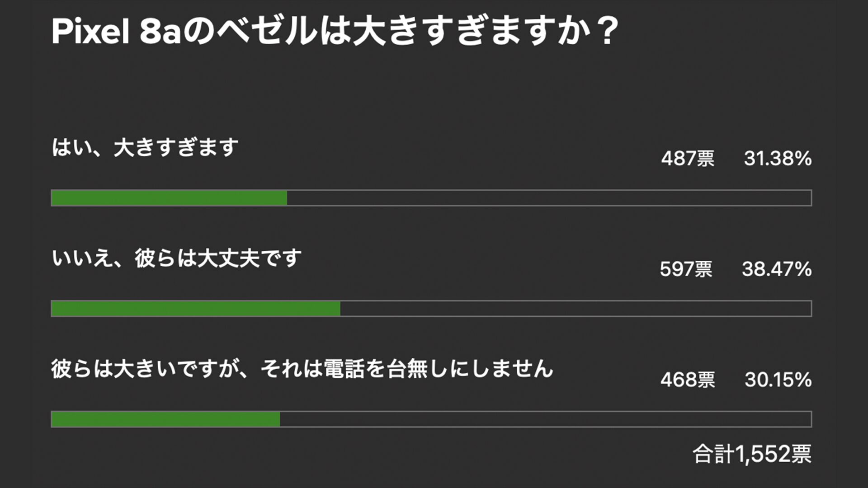868x488 pixels.
Task: Click the 合計1,552票 total votes text
Action: 752,454
